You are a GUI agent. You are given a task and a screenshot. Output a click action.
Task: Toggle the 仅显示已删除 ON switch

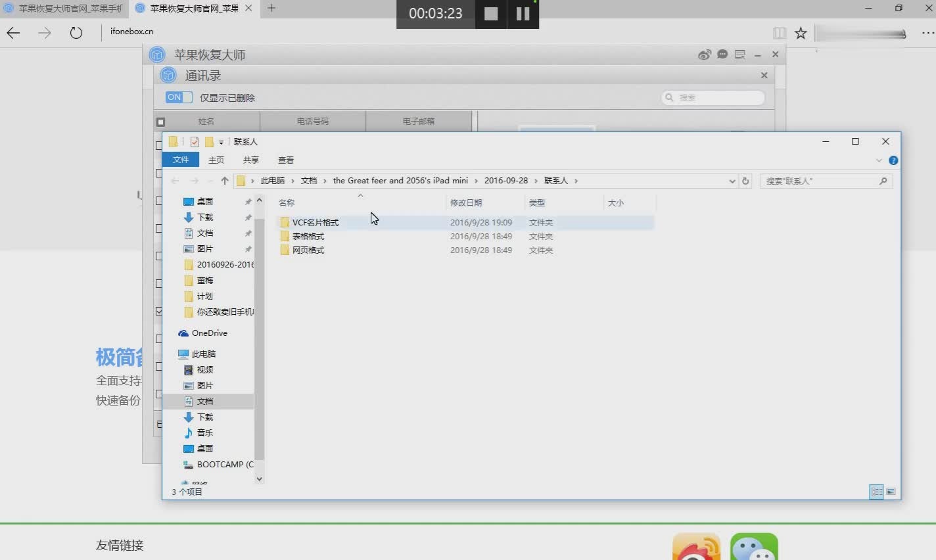pos(179,97)
